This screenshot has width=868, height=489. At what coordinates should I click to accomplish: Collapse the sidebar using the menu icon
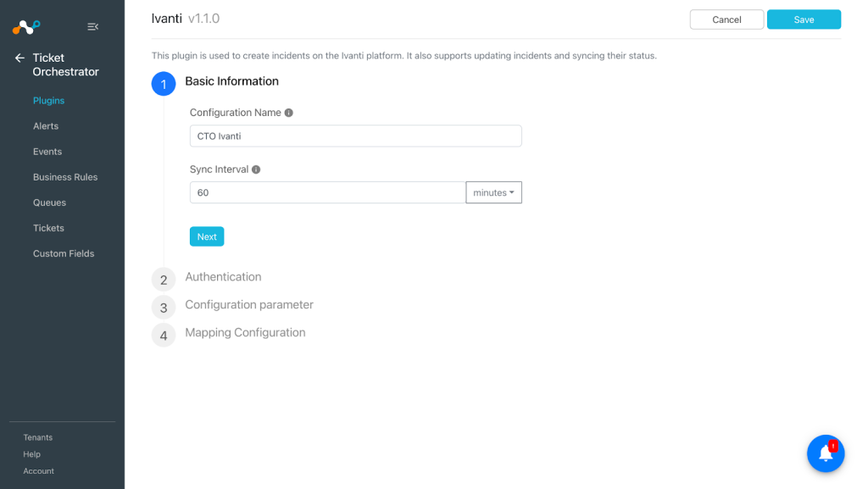[93, 26]
